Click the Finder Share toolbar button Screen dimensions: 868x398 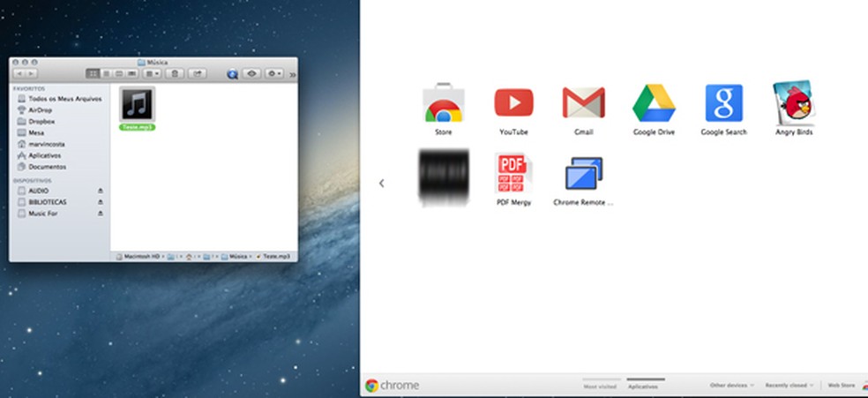pyautogui.click(x=197, y=73)
